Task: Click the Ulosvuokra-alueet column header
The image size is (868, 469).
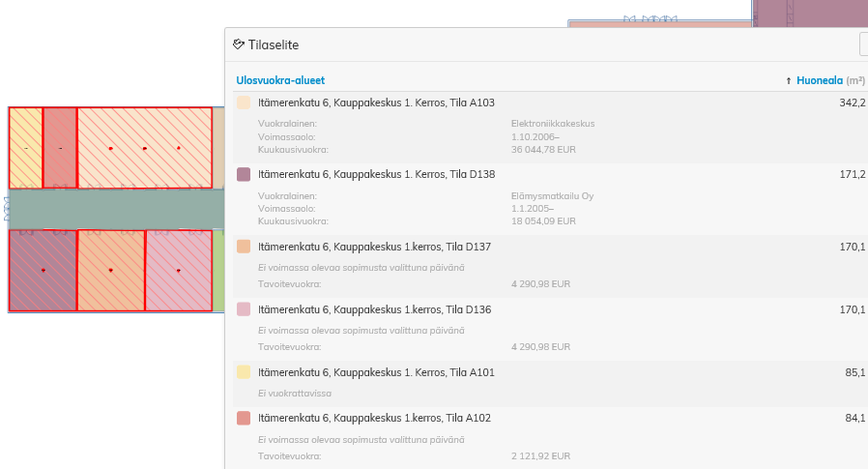Action: (x=280, y=81)
